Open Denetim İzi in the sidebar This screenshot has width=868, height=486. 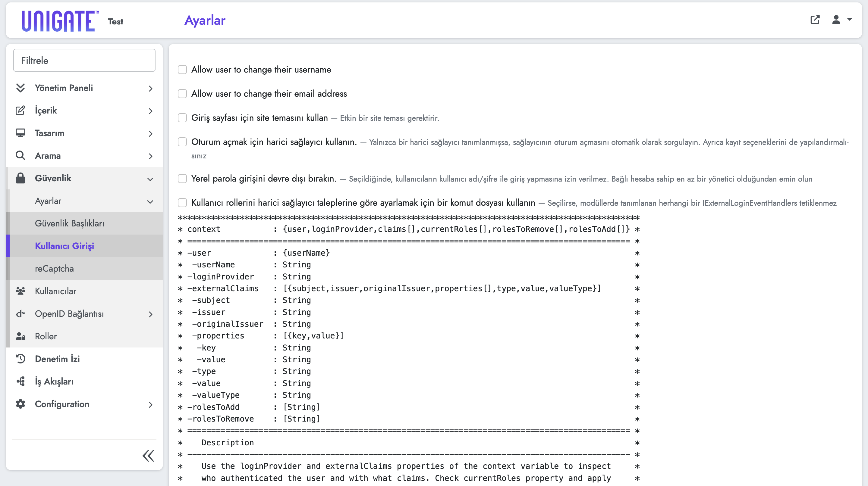pyautogui.click(x=84, y=358)
